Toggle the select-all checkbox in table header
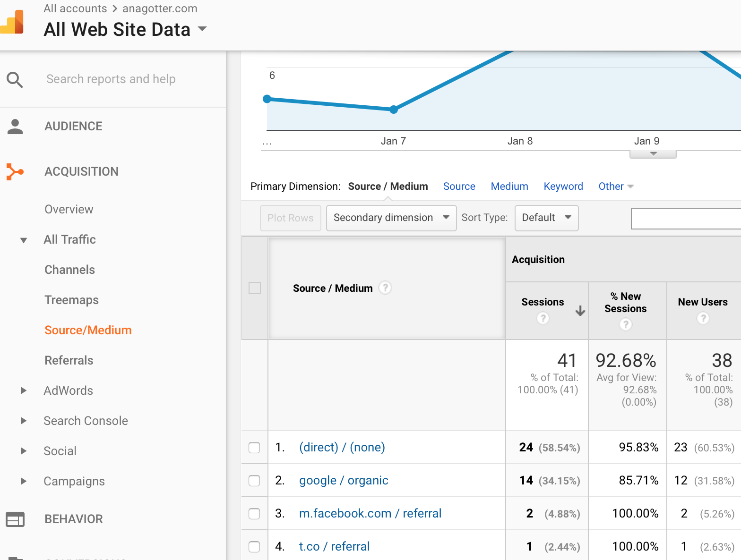 coord(255,288)
